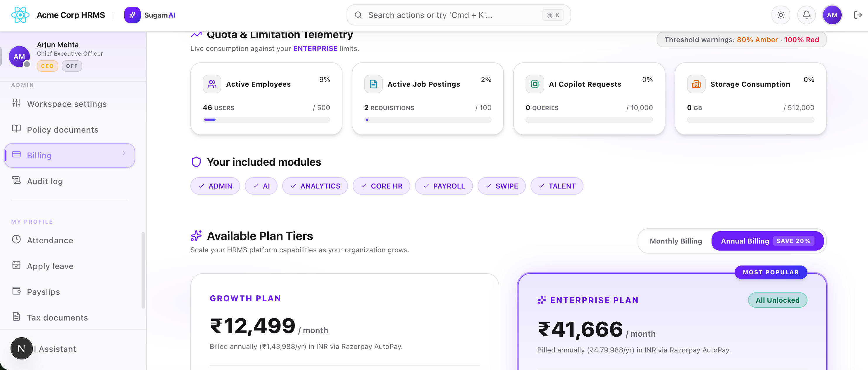Screen dimensions: 868x370
Task: Click the AI Copilot Requests chip icon
Action: coord(535,84)
